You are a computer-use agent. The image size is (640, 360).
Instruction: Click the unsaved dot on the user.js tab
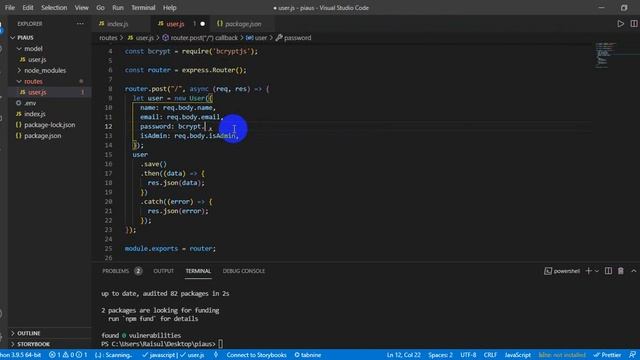(x=203, y=24)
